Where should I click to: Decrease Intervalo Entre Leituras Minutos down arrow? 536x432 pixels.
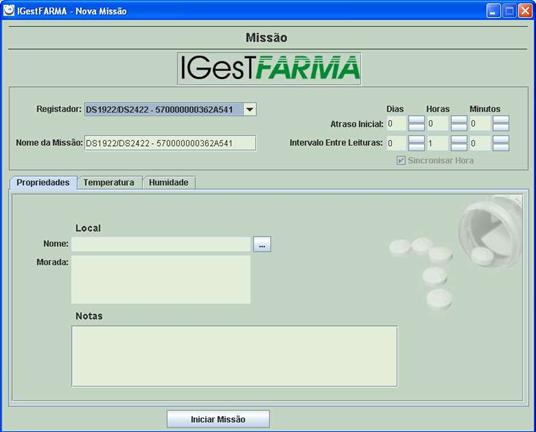[501, 147]
